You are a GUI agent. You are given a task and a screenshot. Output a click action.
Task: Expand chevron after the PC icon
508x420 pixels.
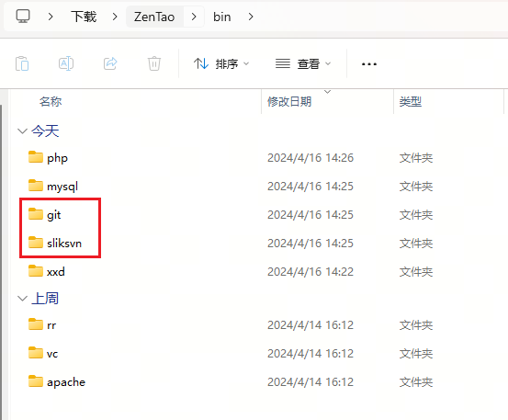point(51,17)
